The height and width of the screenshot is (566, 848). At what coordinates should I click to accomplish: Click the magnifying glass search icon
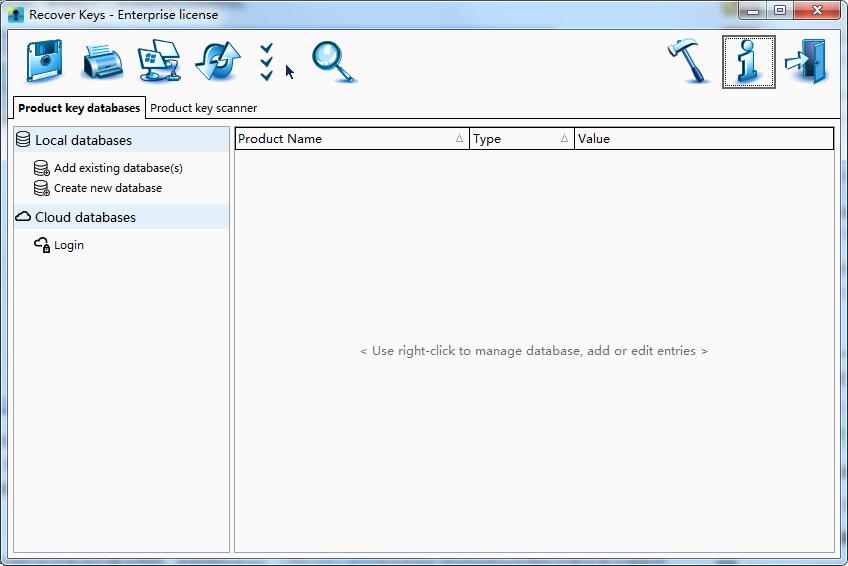coord(334,62)
